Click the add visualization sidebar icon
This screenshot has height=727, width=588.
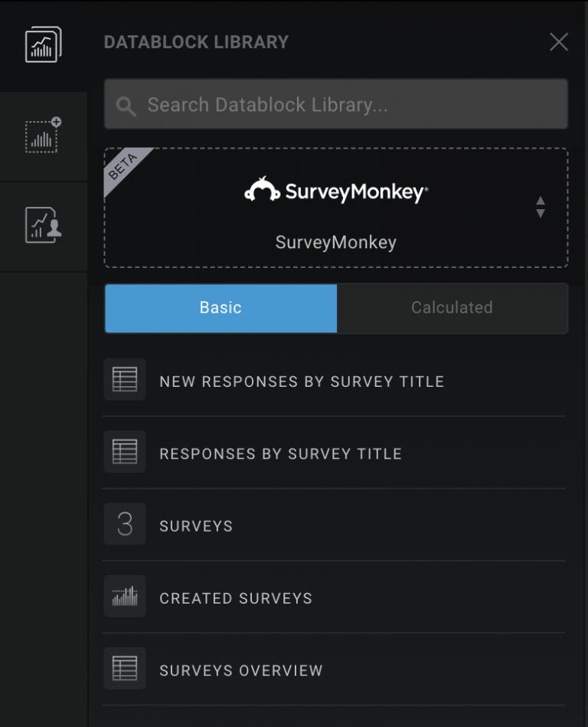coord(43,136)
